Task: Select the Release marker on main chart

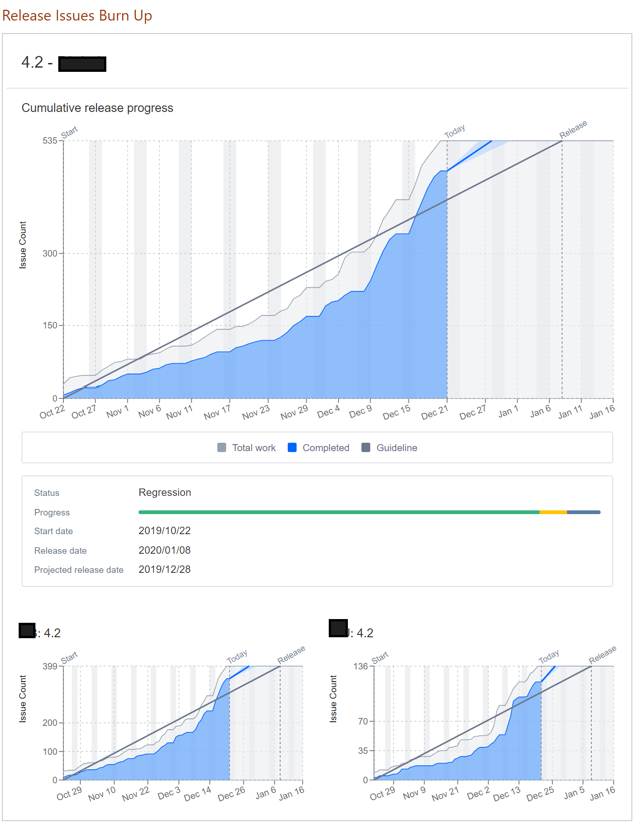Action: point(573,130)
